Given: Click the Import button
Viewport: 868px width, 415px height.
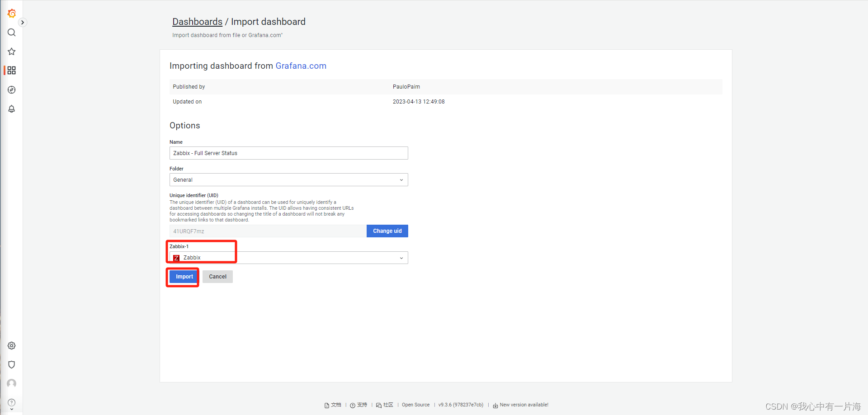Looking at the screenshot, I should coord(184,277).
